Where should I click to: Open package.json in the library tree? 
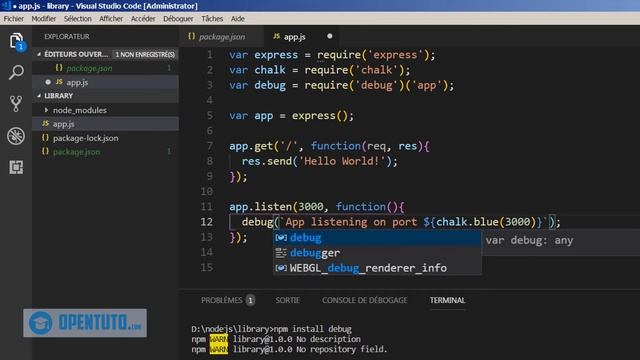point(105,152)
